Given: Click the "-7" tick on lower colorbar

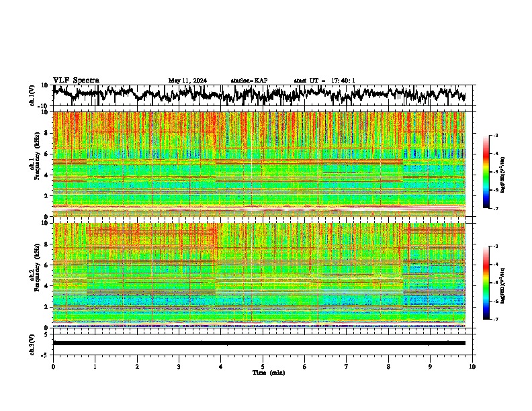Looking at the screenshot, I should 496,319.
